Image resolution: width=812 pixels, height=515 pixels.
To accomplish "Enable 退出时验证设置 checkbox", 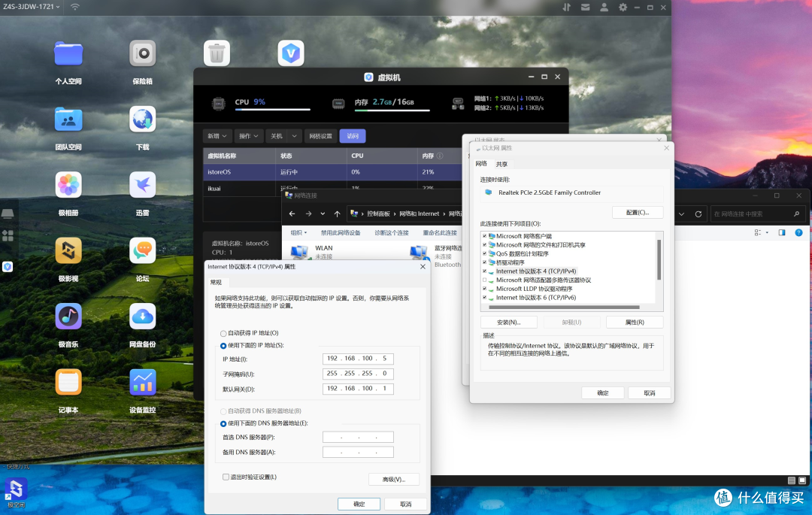I will [x=226, y=477].
